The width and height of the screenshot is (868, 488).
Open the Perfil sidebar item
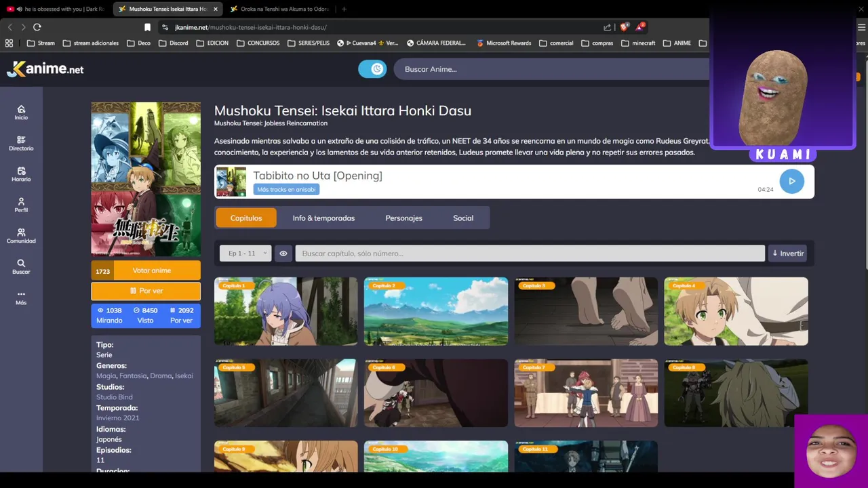tap(21, 205)
